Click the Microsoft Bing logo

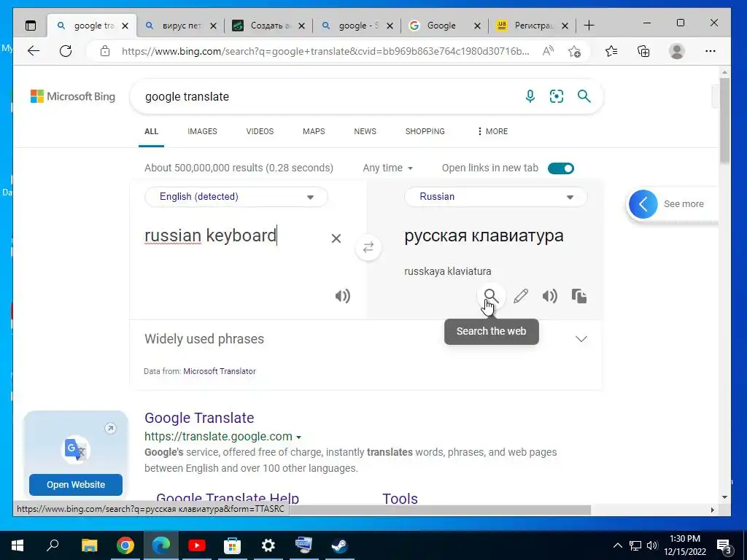[x=73, y=96]
